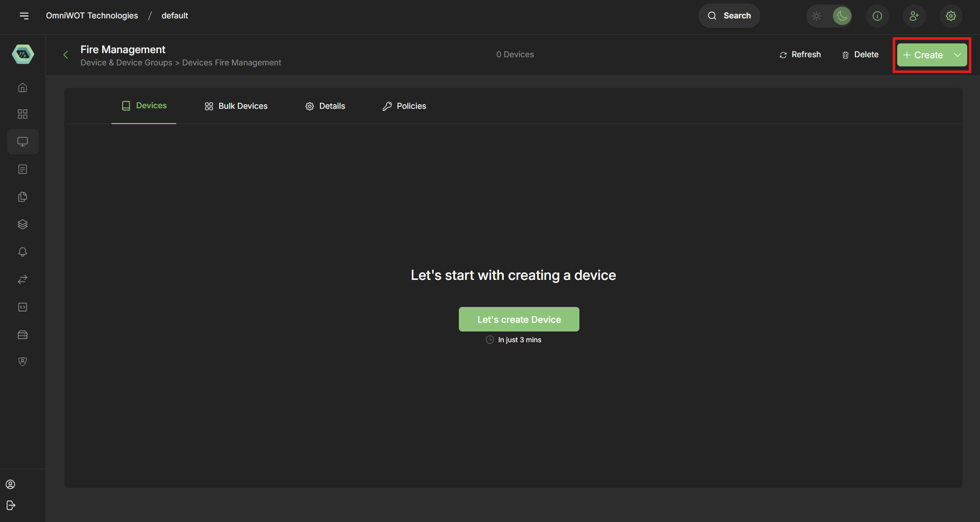This screenshot has height=522, width=980.
Task: Select the Home icon in the sidebar
Action: click(x=22, y=87)
